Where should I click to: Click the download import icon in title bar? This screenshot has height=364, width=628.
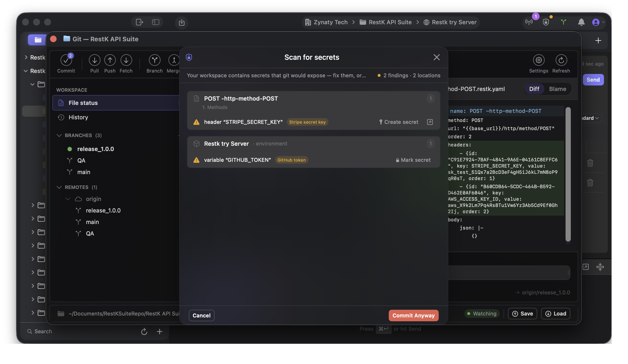coord(182,22)
